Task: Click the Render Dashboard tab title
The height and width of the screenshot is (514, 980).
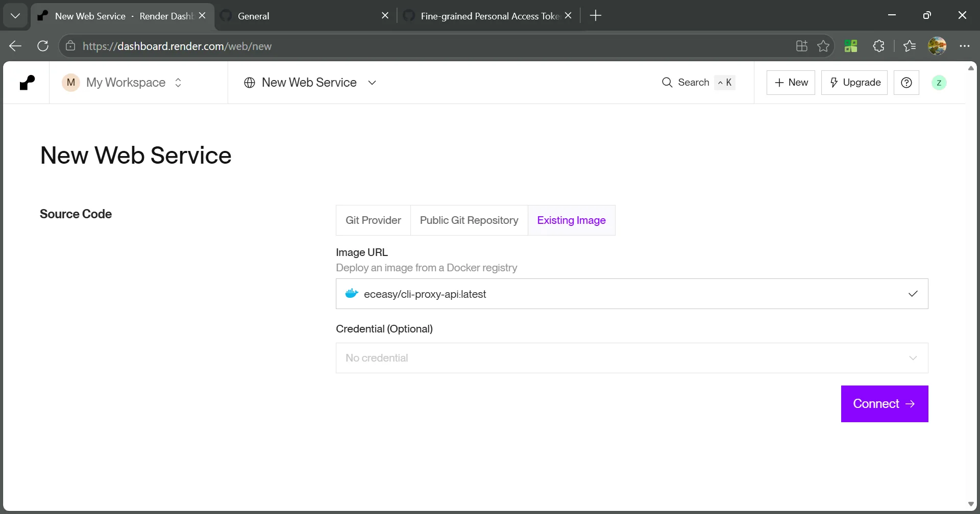Action: coord(125,16)
